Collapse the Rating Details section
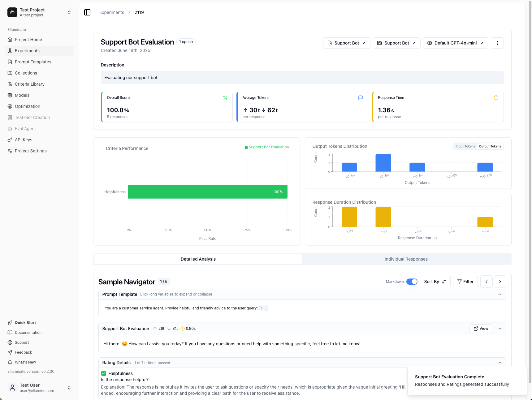 (x=500, y=363)
